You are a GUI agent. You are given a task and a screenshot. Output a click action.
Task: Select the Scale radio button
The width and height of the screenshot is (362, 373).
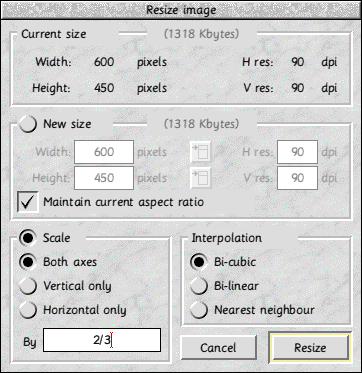click(x=28, y=238)
